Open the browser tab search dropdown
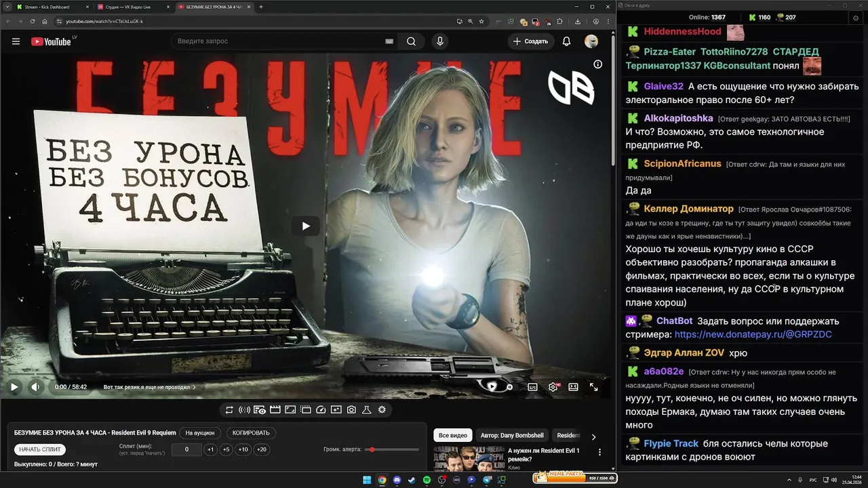This screenshot has width=868, height=488. coord(7,7)
